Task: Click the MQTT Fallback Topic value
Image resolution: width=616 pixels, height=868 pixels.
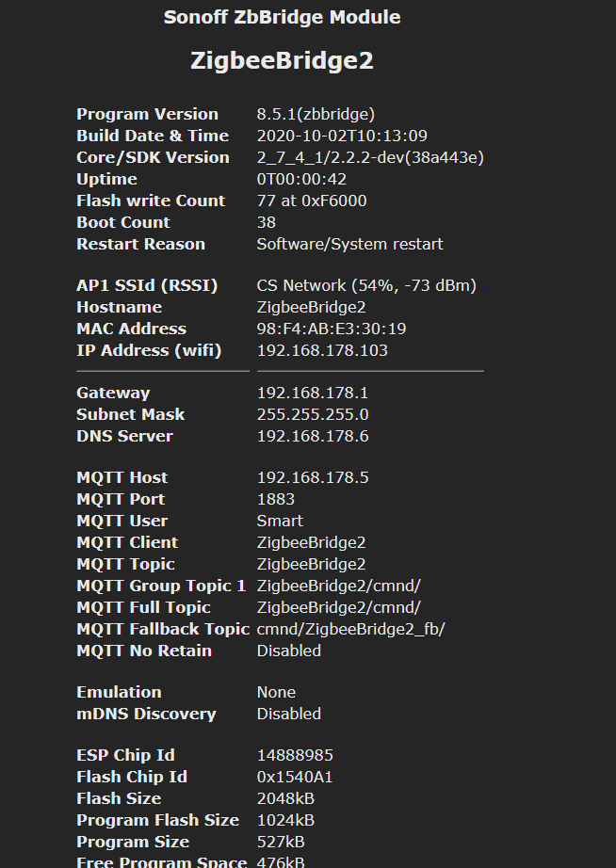Action: point(350,629)
